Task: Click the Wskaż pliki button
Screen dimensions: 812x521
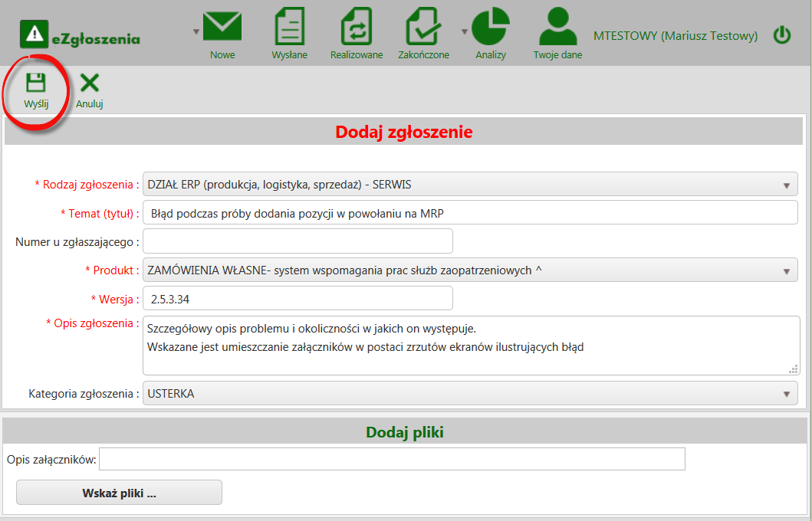Action: tap(119, 493)
